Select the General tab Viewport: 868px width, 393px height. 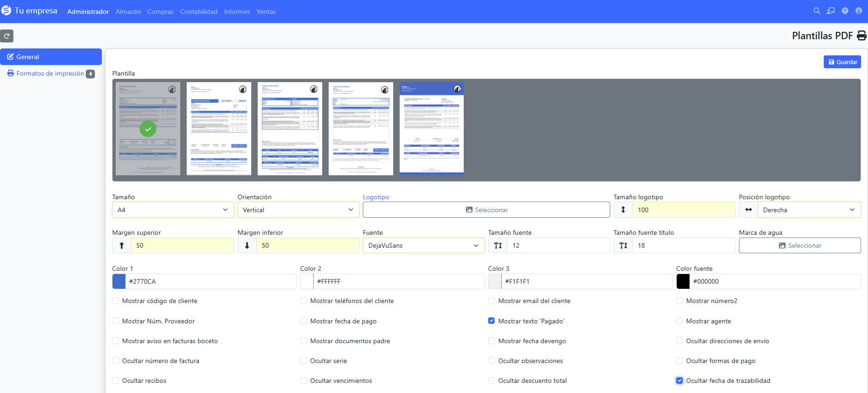click(51, 57)
